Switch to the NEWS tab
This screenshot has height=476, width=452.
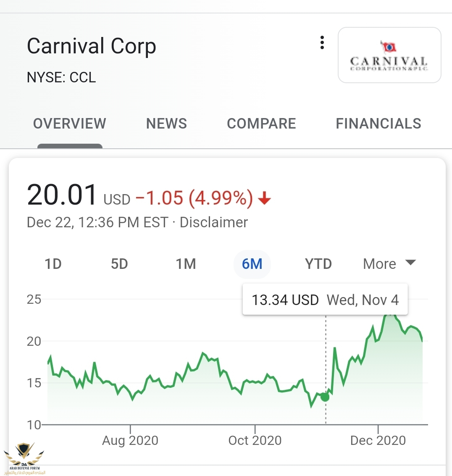coord(166,124)
